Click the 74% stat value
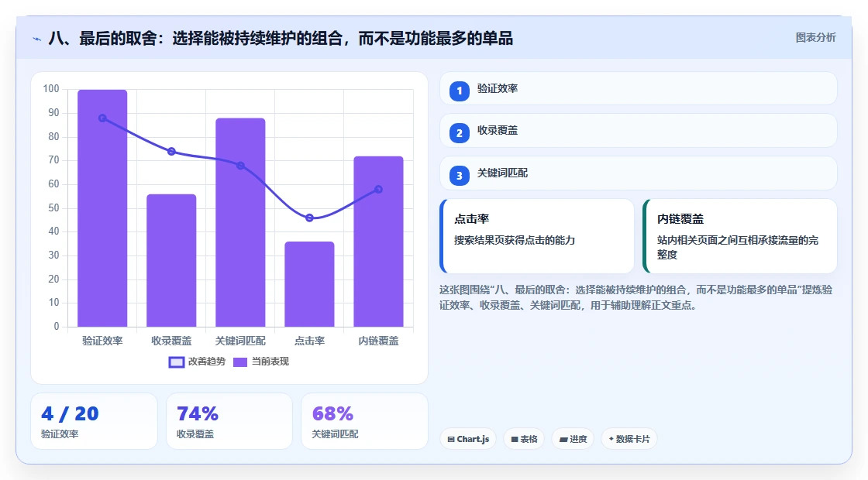 198,413
